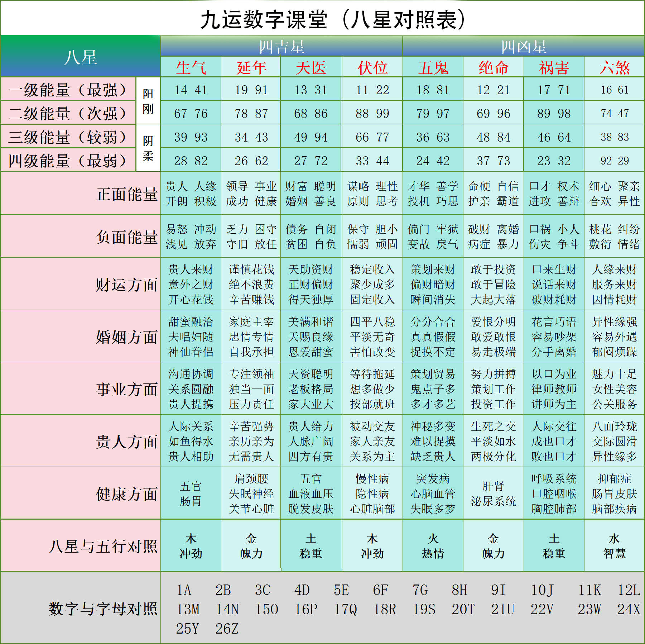
Task: Click the 财运方面 row label
Action: 81,284
